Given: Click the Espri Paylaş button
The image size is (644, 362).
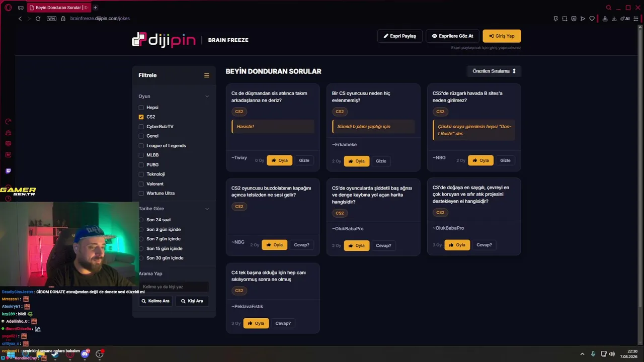Looking at the screenshot, I should [400, 36].
